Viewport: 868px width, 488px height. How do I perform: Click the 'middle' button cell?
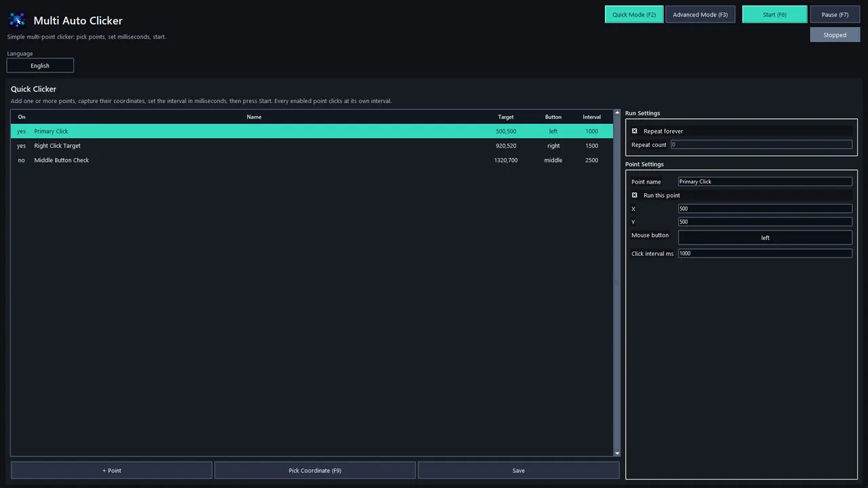point(553,161)
